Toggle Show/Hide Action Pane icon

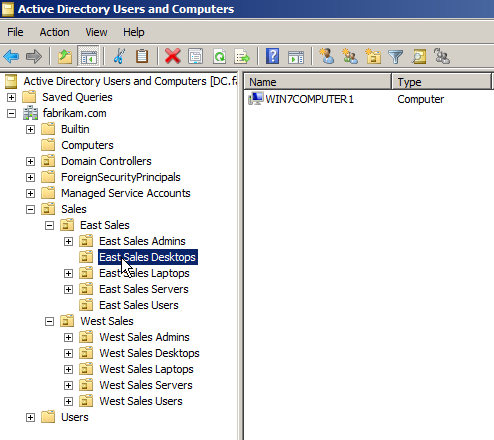[296, 57]
